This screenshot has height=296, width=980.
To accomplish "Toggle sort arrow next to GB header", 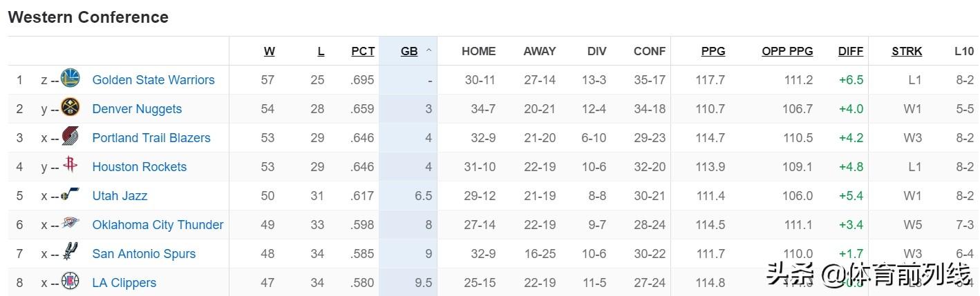I will point(428,51).
